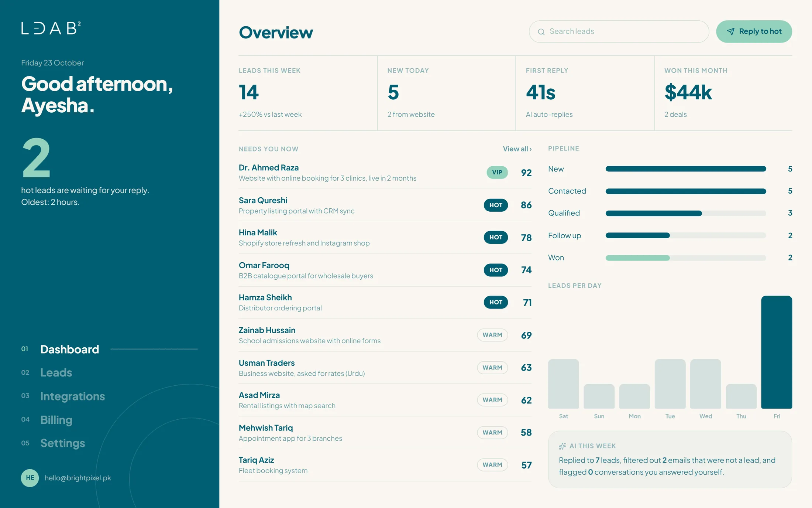Click the Qualified pipeline bar

click(x=686, y=213)
